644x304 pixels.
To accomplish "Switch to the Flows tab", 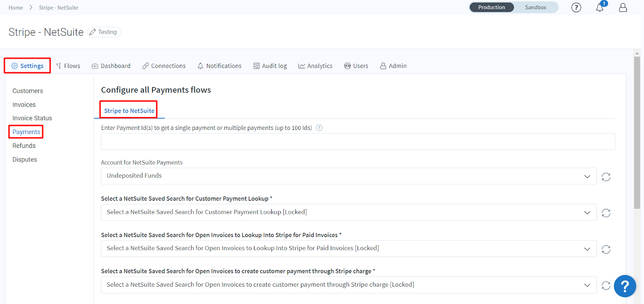I will [x=68, y=66].
